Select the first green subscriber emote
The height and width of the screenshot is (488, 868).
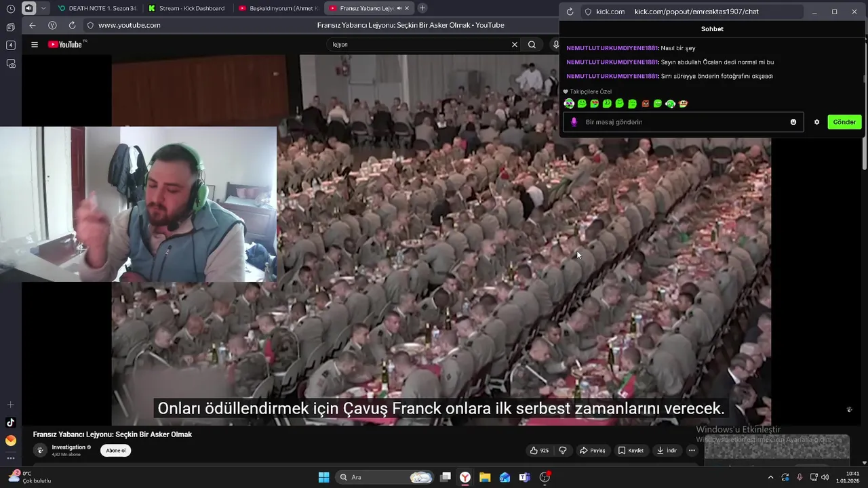582,104
